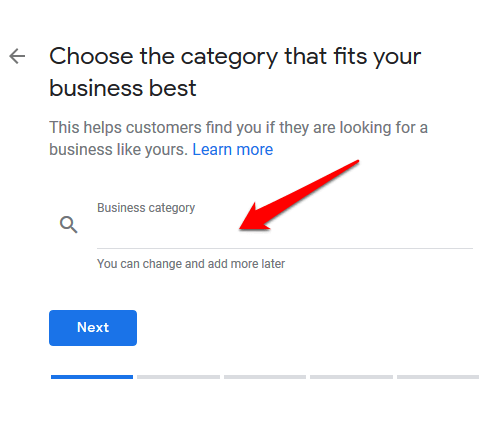Open the Learn more link

[233, 150]
